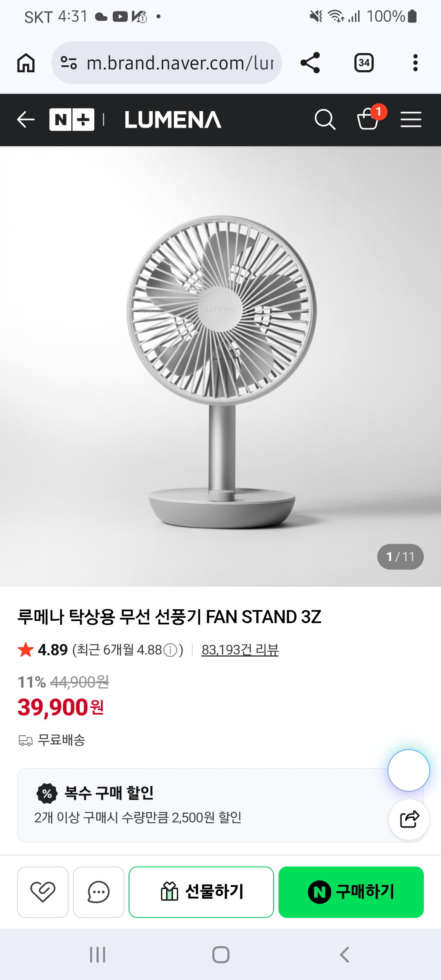Open the 34 tabs switcher

click(364, 63)
